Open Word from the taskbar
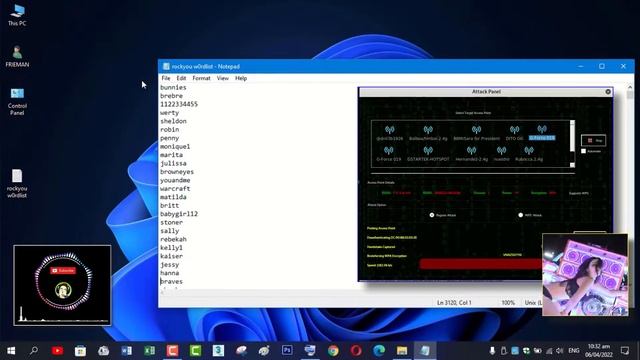The height and width of the screenshot is (360, 640). pyautogui.click(x=127, y=351)
